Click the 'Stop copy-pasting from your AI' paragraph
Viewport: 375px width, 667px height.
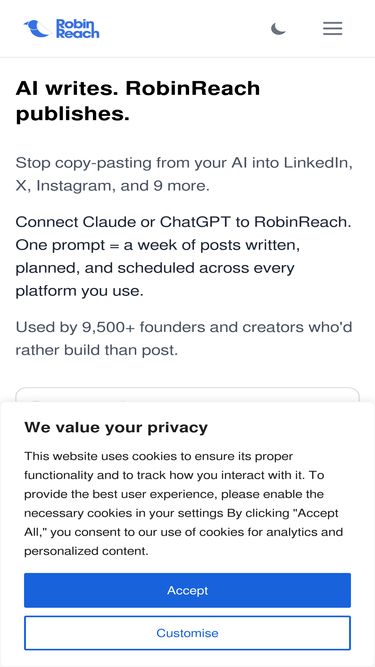(x=184, y=174)
